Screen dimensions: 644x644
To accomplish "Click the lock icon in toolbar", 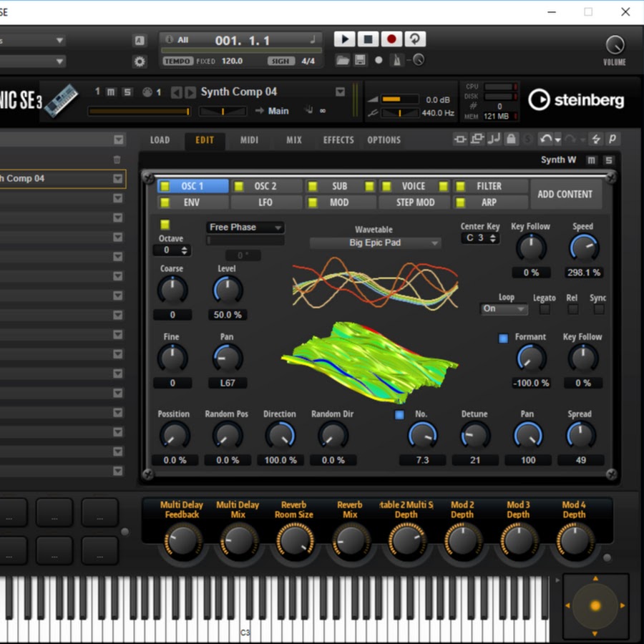I will [510, 139].
